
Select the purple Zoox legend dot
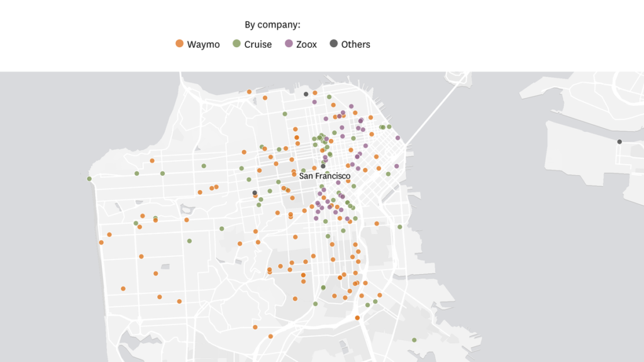click(x=289, y=44)
